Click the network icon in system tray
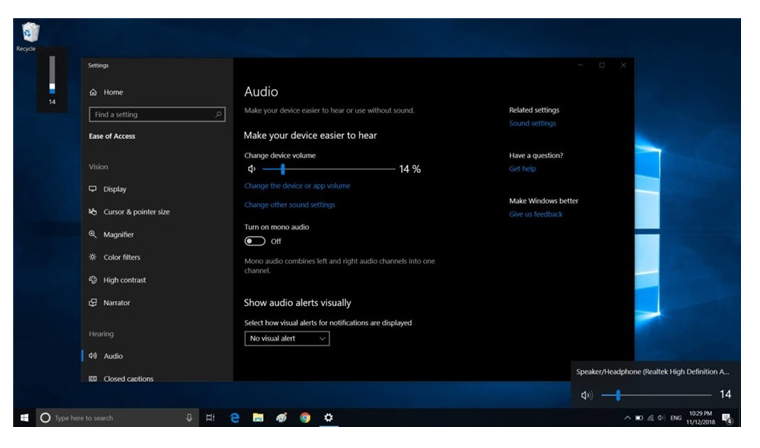 tap(650, 418)
